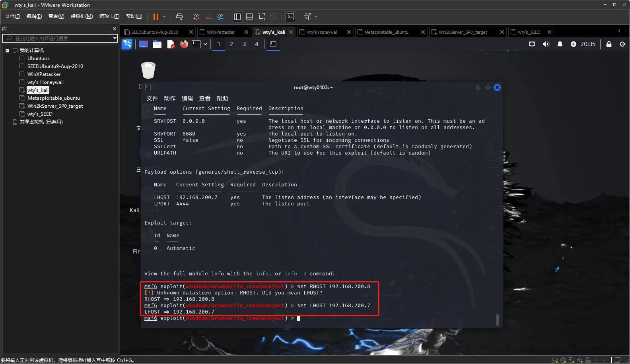Switch to Kali workspace 3

[244, 44]
